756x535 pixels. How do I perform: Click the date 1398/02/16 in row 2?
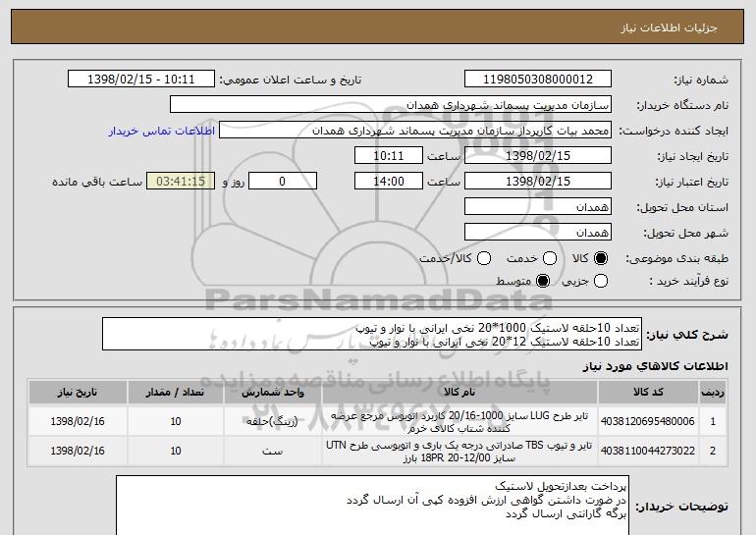point(78,452)
